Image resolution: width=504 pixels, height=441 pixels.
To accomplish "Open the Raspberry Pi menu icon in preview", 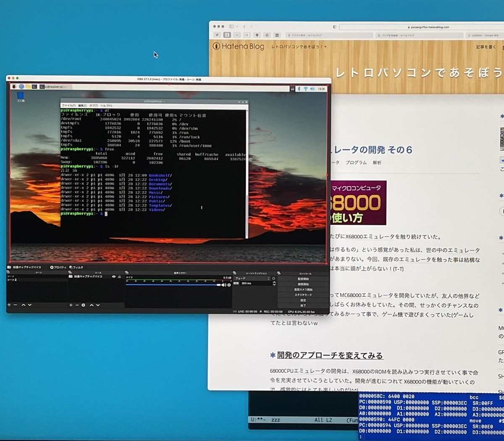I will coord(14,87).
